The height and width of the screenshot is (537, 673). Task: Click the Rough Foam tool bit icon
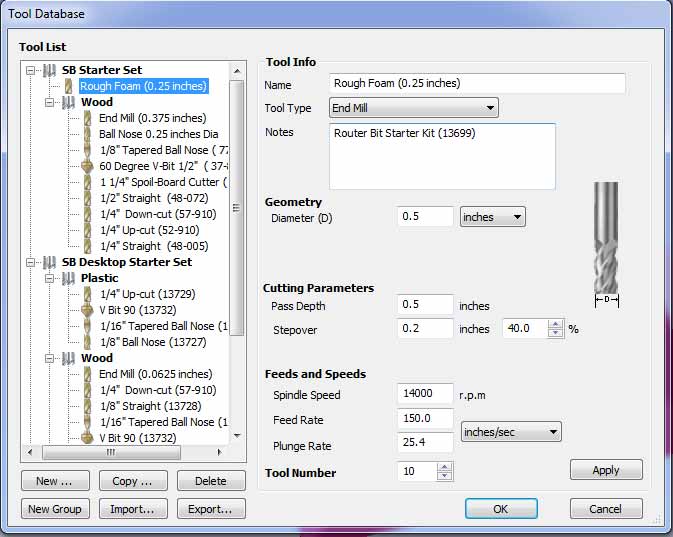(68, 86)
